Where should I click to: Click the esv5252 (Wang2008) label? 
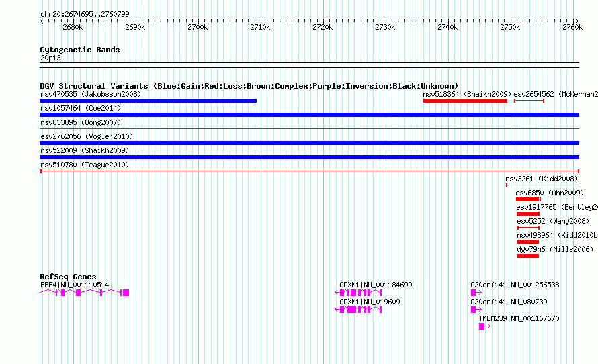pos(553,221)
